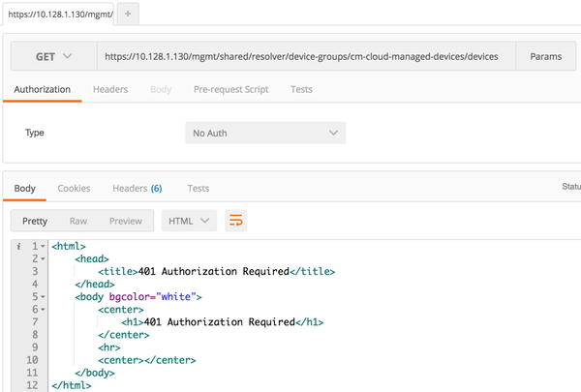Open the GET method dropdown
The width and height of the screenshot is (581, 392).
pyautogui.click(x=53, y=57)
